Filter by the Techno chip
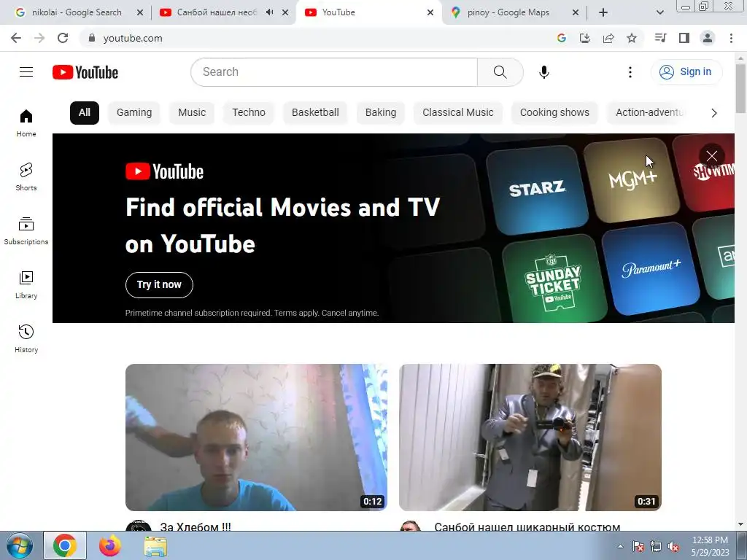Viewport: 747px width, 560px height. click(x=249, y=113)
